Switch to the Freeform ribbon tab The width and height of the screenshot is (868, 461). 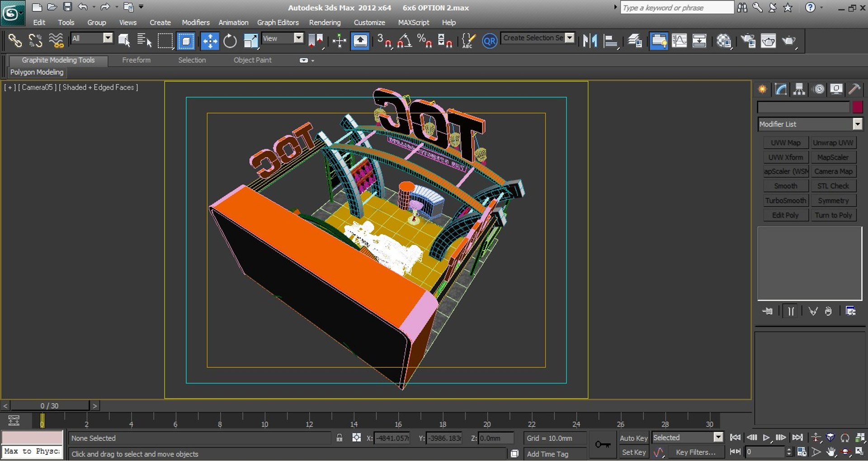click(136, 60)
